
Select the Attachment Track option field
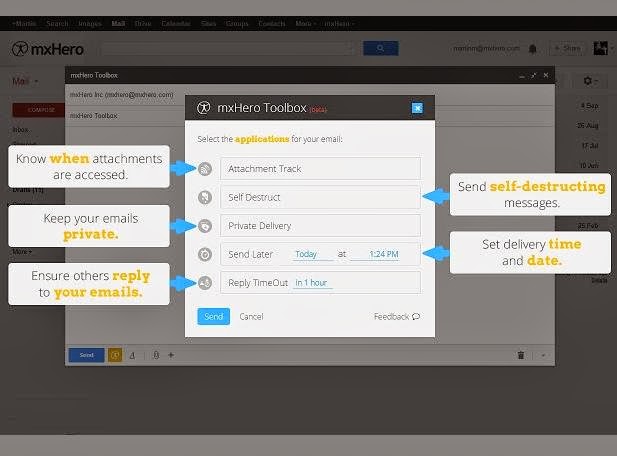coord(320,169)
